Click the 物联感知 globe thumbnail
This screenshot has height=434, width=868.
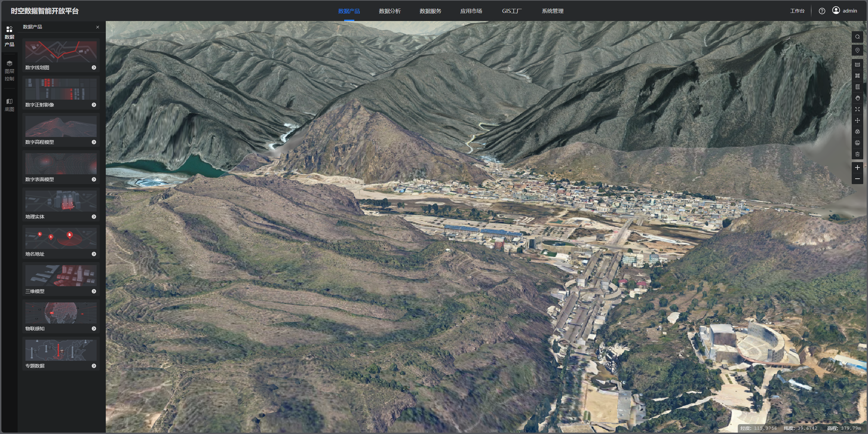[61, 313]
